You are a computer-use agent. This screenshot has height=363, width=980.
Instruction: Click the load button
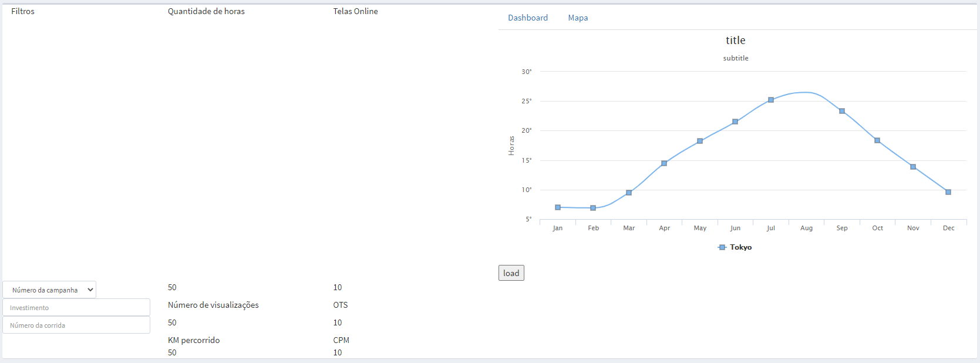click(x=511, y=273)
